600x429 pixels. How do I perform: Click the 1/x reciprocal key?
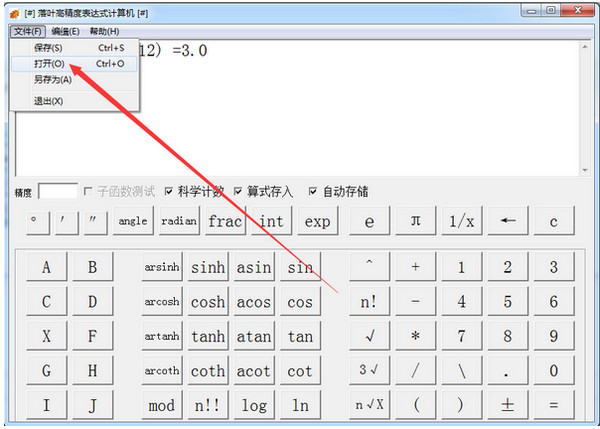point(461,221)
